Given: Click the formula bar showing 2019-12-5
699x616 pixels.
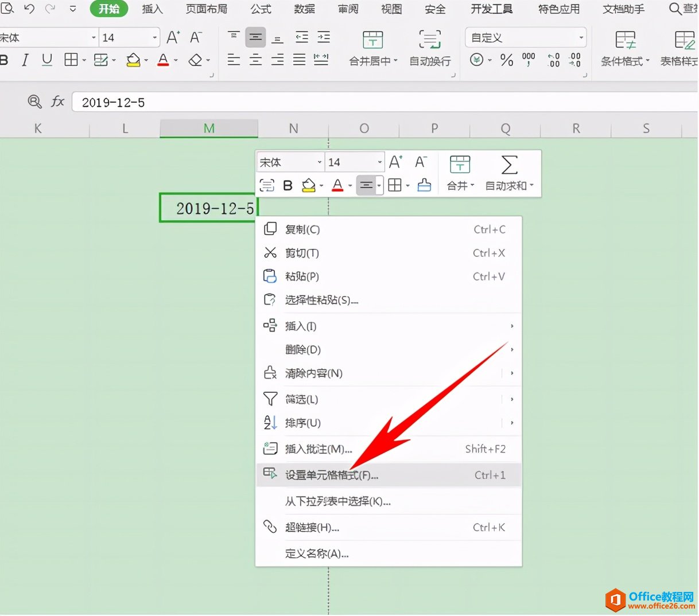Looking at the screenshot, I should (385, 103).
